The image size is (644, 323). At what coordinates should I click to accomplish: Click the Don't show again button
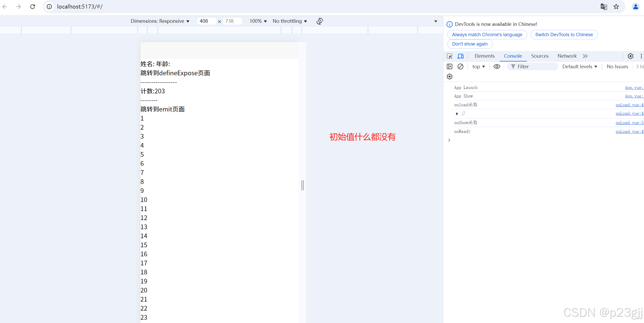point(470,44)
